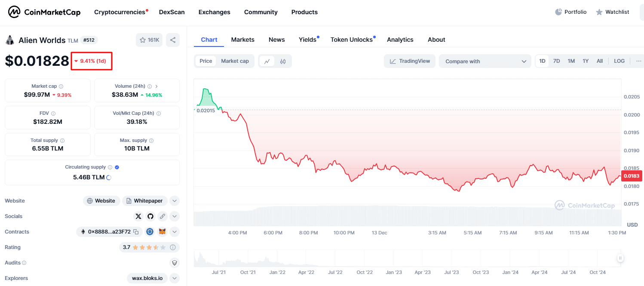Open the audits shield icon button
Image resolution: width=644 pixels, height=286 pixels.
click(175, 263)
